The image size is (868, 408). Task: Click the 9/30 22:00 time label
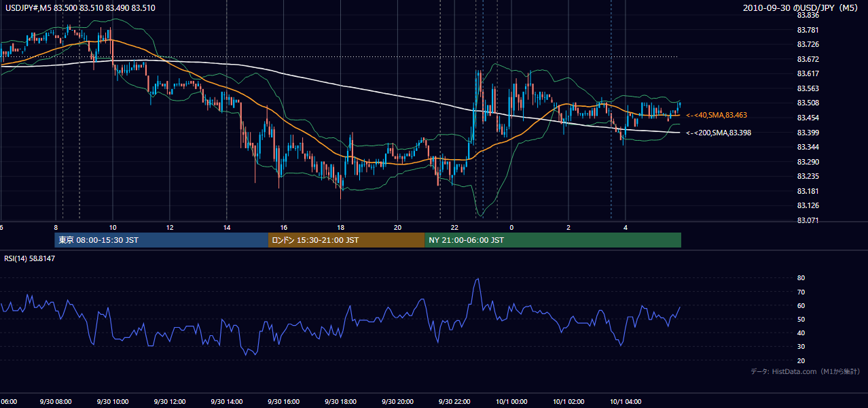tap(455, 402)
